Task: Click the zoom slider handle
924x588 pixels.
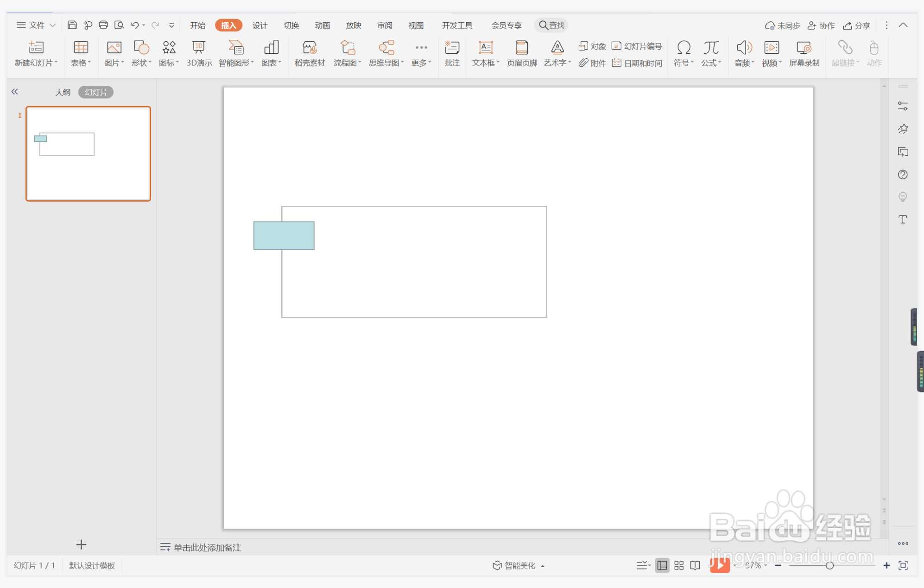Action: pyautogui.click(x=829, y=565)
